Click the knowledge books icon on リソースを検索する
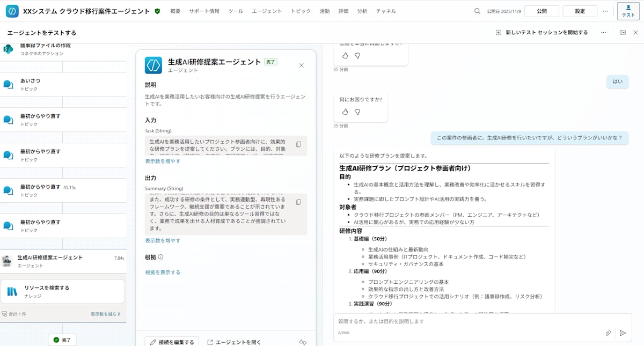644x346 pixels. pos(12,291)
